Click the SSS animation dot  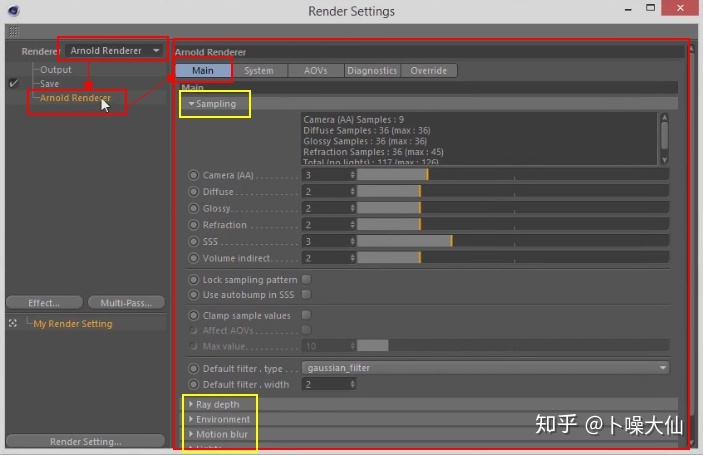(193, 241)
